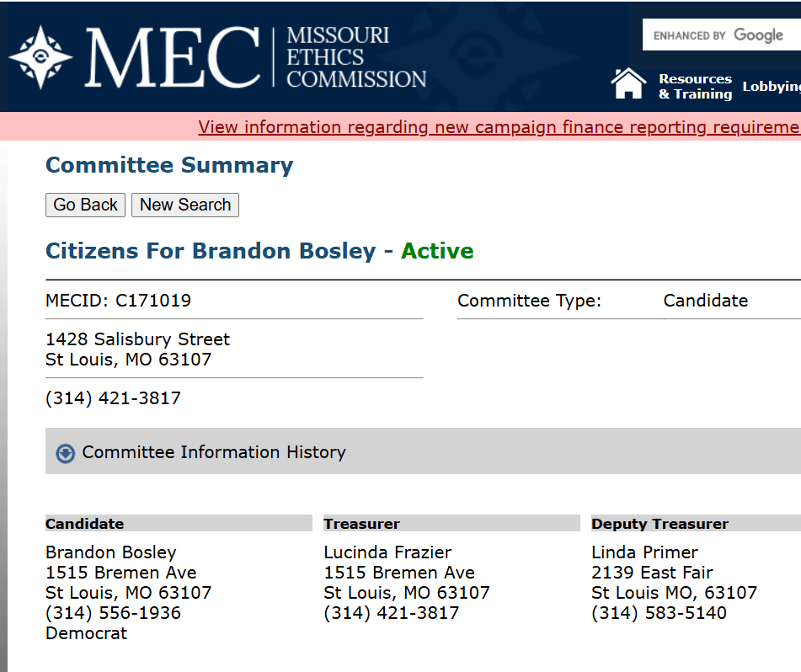Image resolution: width=801 pixels, height=672 pixels.
Task: Open the campaign finance reporting requirements link
Action: point(497,127)
